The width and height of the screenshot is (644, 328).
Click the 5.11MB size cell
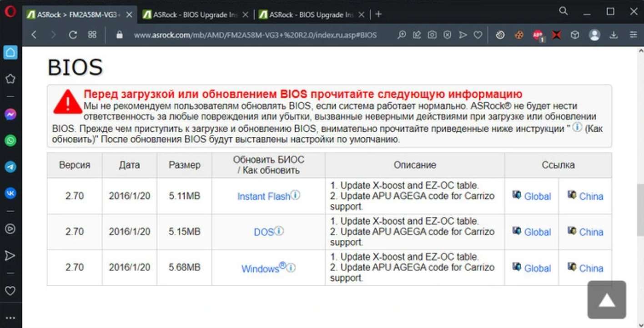(184, 196)
